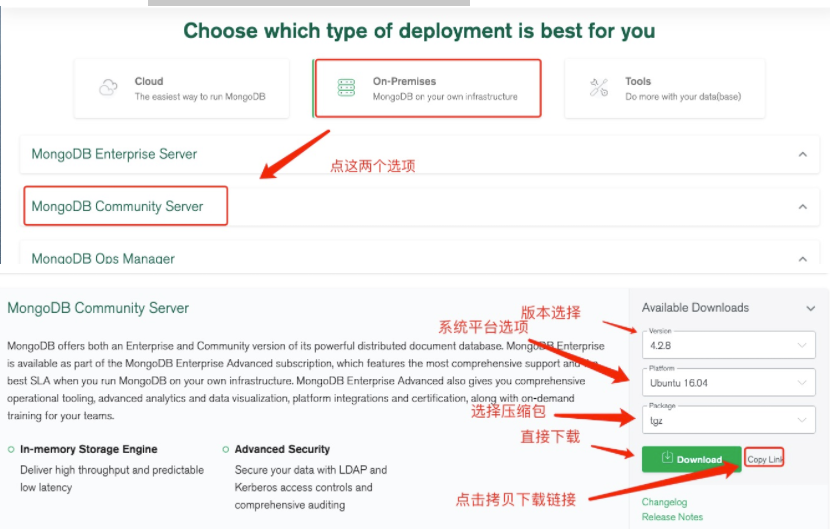Open the Platform dropdown showing Ubuntu 16.04
Screen dimensions: 831x531
pyautogui.click(x=729, y=383)
